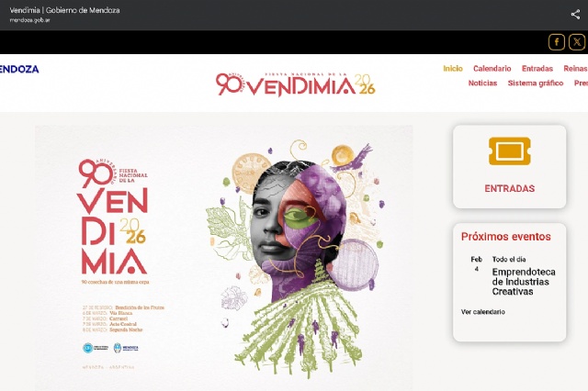The width and height of the screenshot is (588, 391).
Task: Follow the Ver calendario link
Action: 483,311
